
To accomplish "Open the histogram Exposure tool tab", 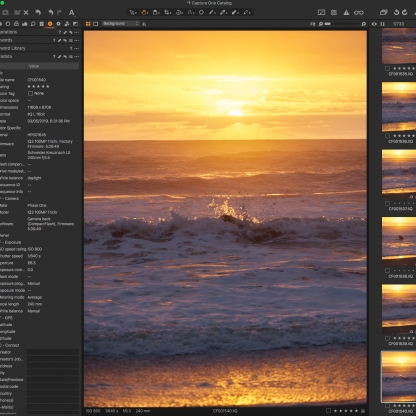I will click(x=25, y=24).
